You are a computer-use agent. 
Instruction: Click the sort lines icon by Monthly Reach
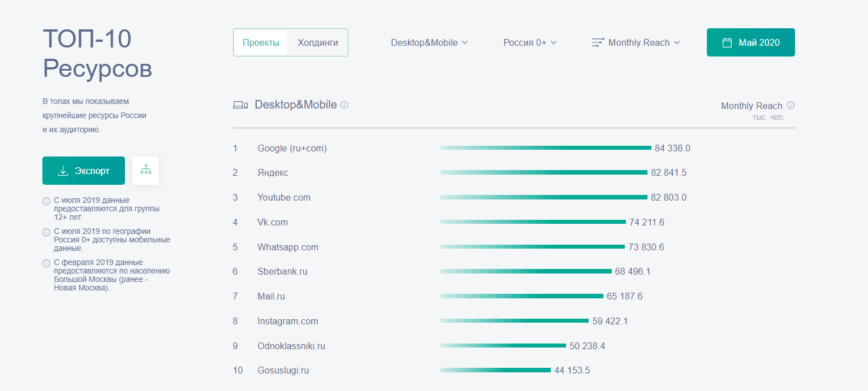pyautogui.click(x=598, y=42)
